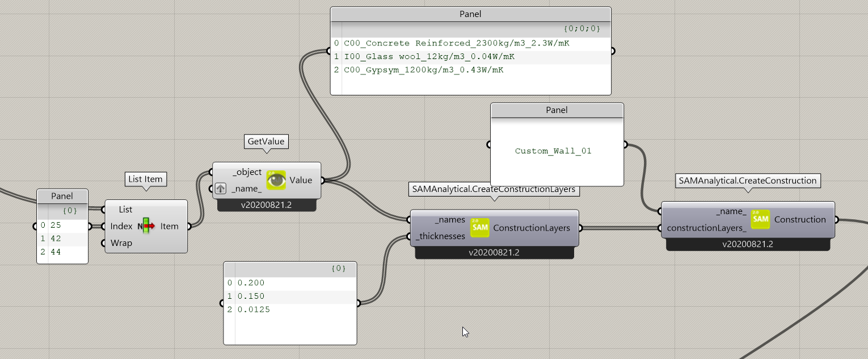
Task: Click the output grip of the Custom_Wall_01 panel
Action: pos(625,144)
